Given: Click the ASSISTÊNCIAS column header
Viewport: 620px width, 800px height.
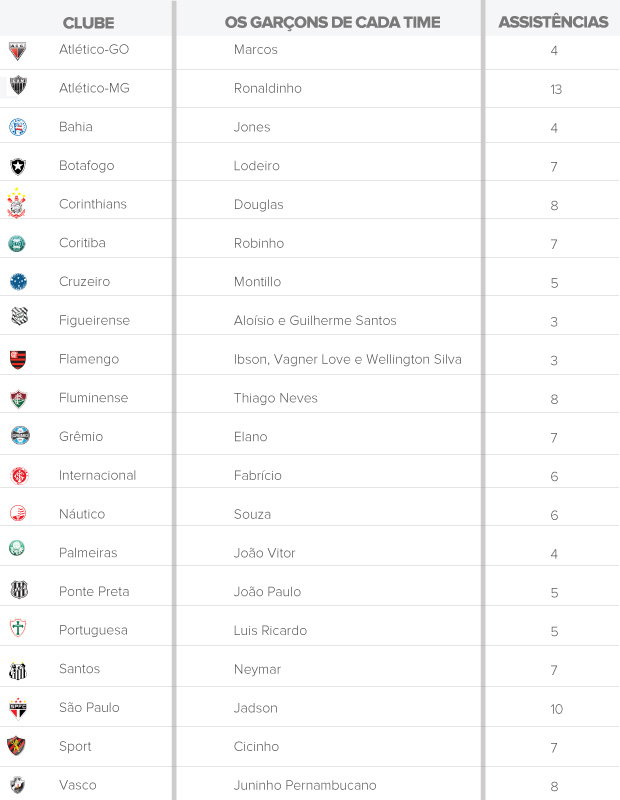Looking at the screenshot, I should (553, 22).
